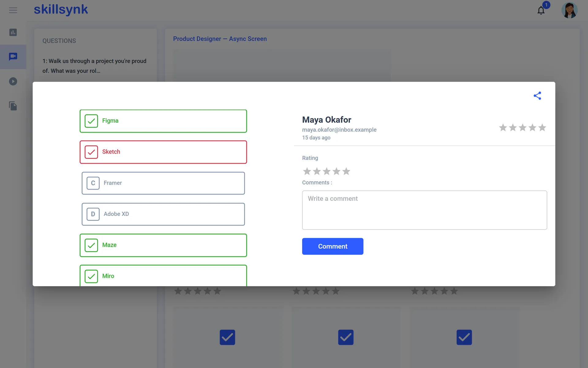This screenshot has height=368, width=588.
Task: Set first star in Rating row
Action: [x=307, y=171]
